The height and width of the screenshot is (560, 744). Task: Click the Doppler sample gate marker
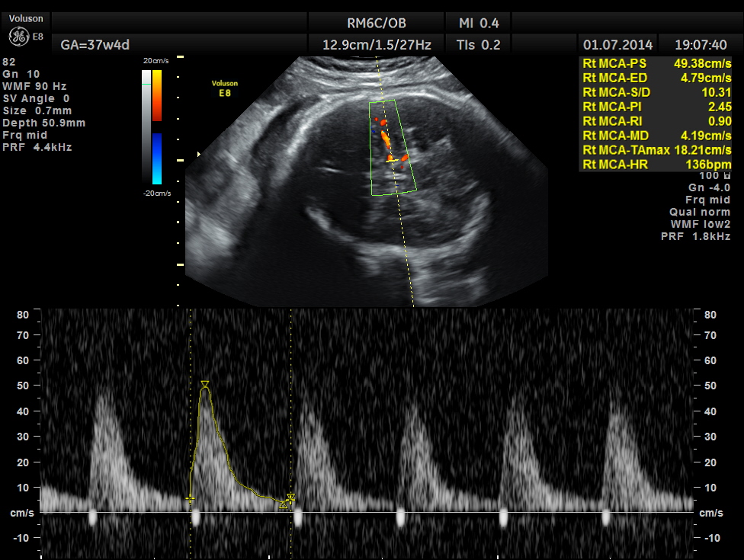pyautogui.click(x=392, y=159)
